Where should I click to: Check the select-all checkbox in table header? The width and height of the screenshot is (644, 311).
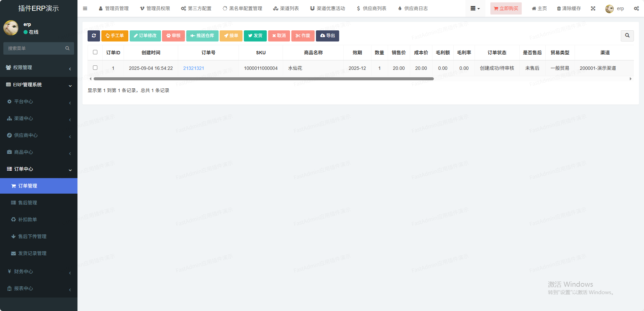(95, 52)
